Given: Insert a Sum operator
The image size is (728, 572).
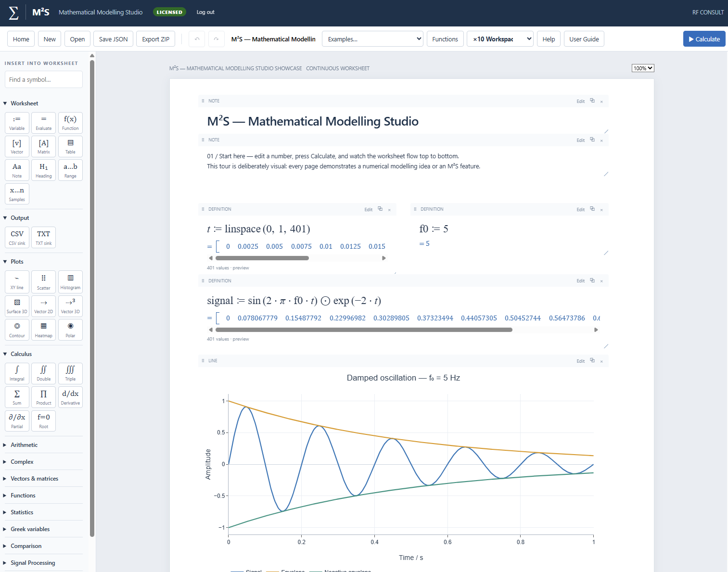Looking at the screenshot, I should click(17, 397).
